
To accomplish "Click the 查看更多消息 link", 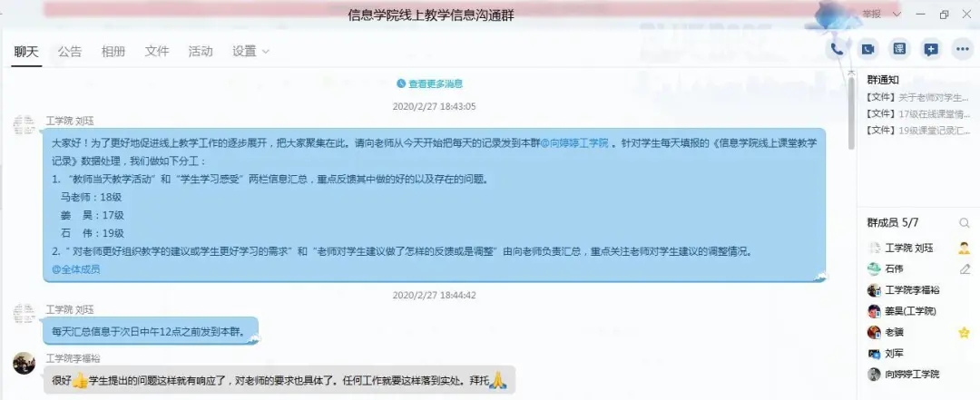I will click(430, 83).
